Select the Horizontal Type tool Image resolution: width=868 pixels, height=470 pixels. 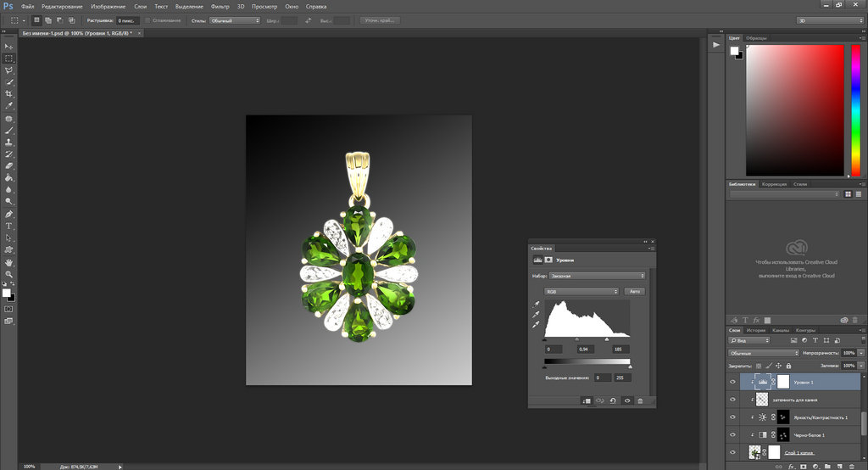(8, 227)
